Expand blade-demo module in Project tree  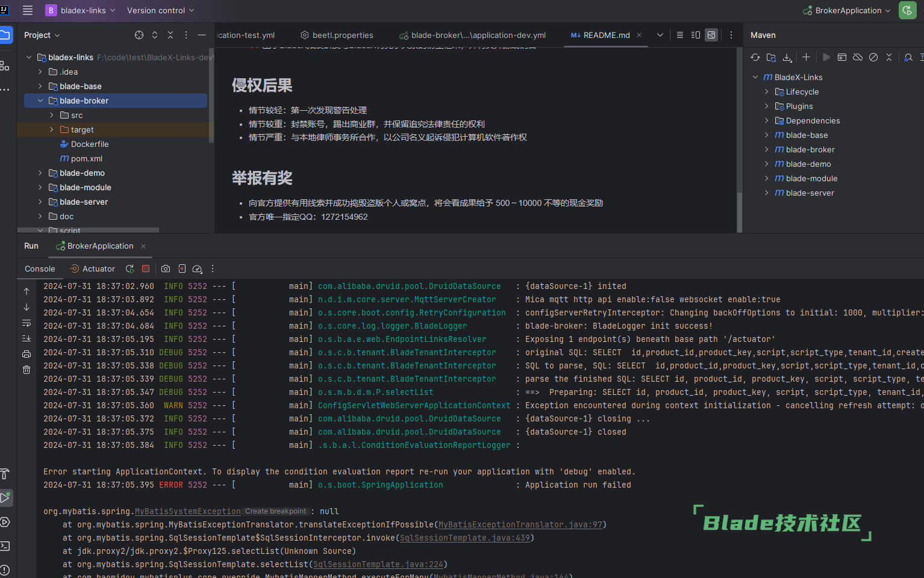tap(40, 173)
